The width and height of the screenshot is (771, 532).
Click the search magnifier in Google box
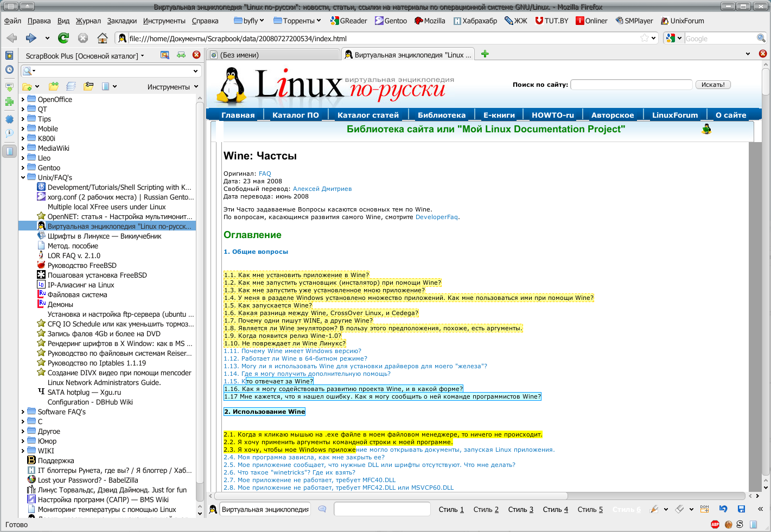pos(761,38)
